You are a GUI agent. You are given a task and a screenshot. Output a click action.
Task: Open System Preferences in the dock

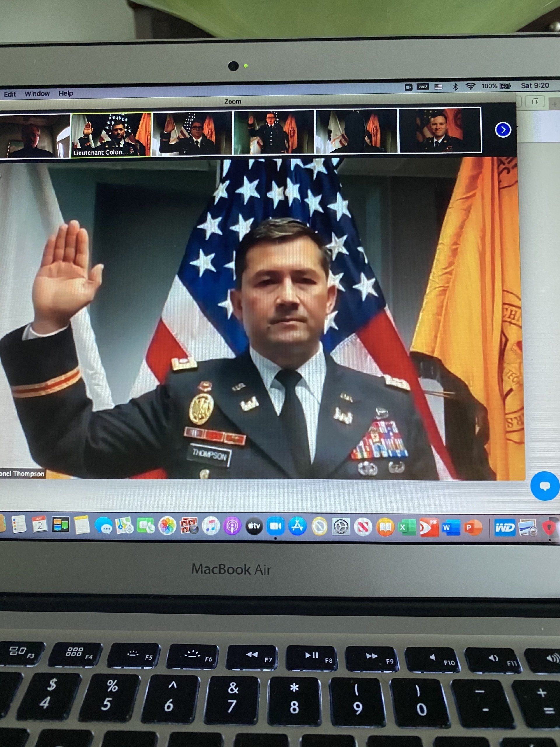point(341,526)
